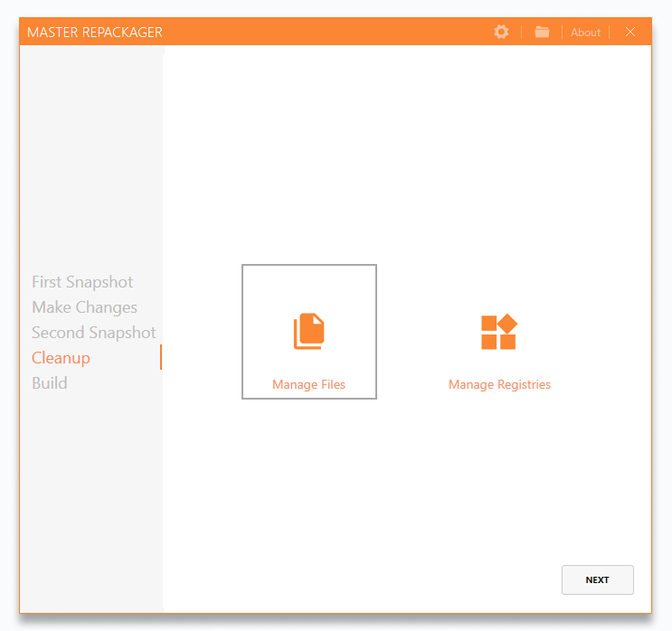Switch to the Make Changes step
672x631 pixels.
tap(84, 307)
